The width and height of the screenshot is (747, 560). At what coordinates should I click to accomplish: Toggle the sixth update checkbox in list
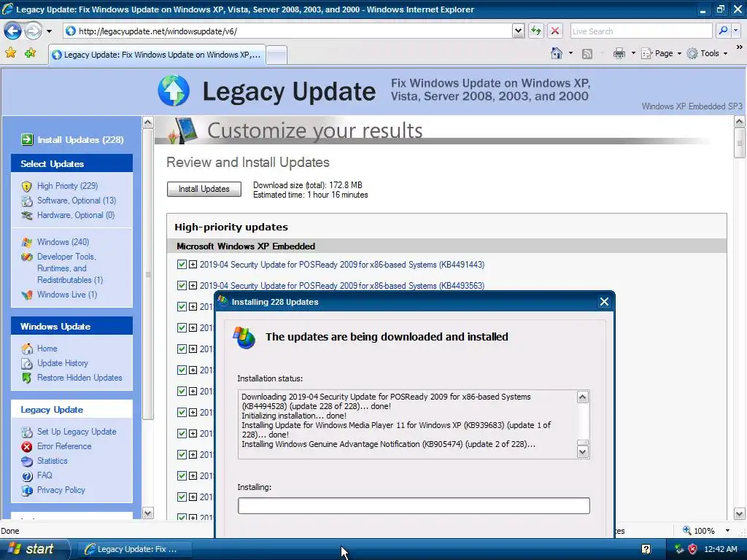182,370
